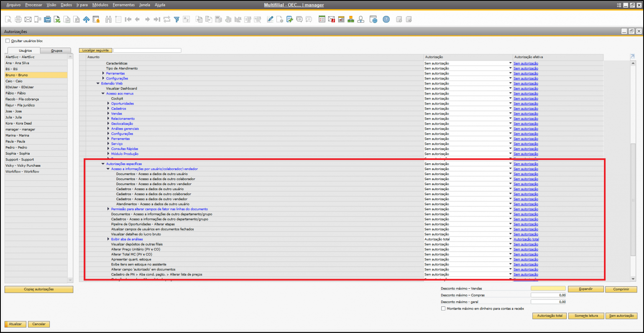Open help with the question mark icon
The height and width of the screenshot is (333, 644).
click(386, 19)
